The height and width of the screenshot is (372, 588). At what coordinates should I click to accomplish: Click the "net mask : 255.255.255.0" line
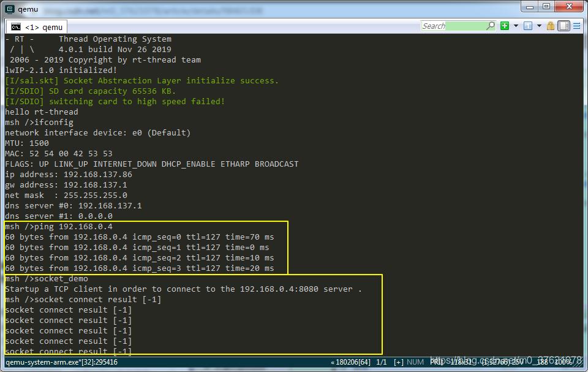pos(66,195)
